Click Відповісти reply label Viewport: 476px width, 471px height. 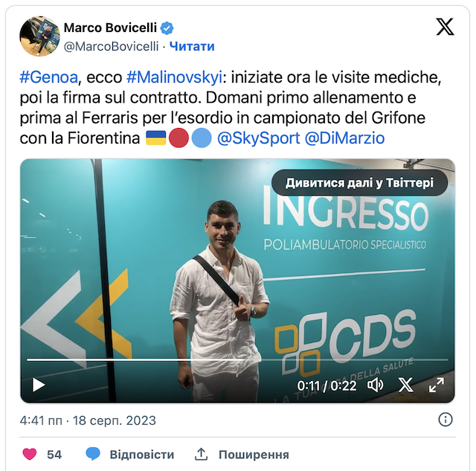pyautogui.click(x=142, y=455)
